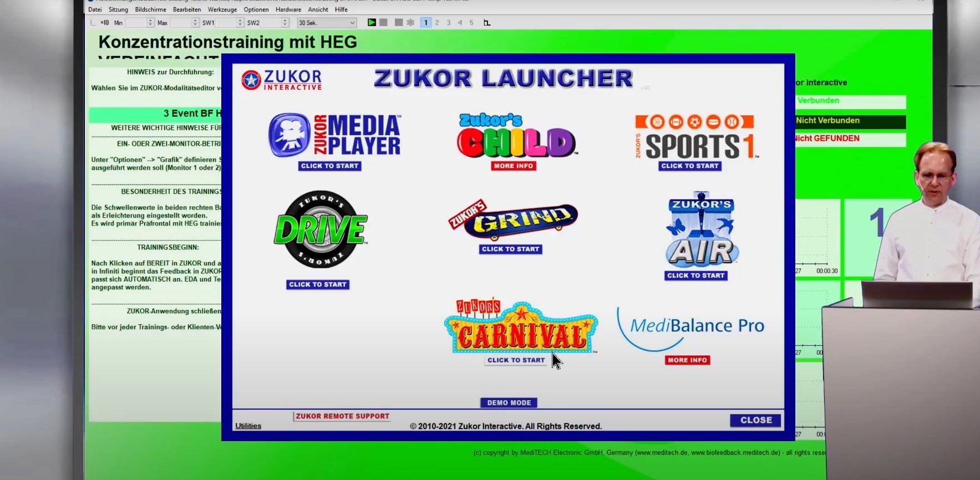Click the 'Nicht Verbunden' status field
Screen dimensions: 980x480
point(851,121)
